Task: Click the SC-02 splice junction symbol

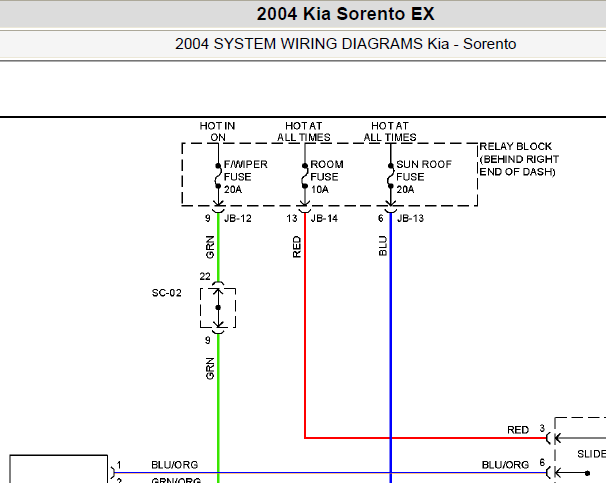Action: (x=218, y=308)
